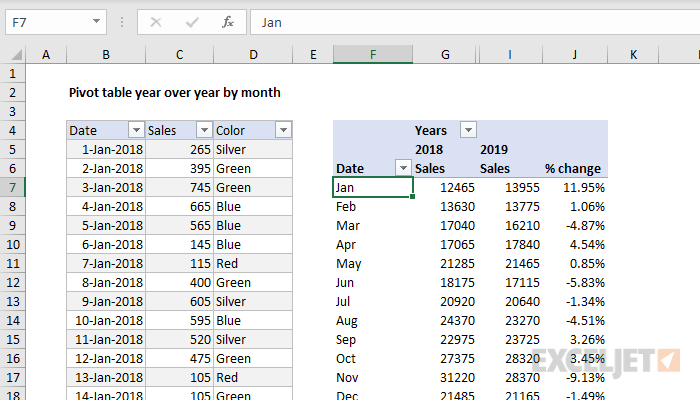
Task: Select row 7 header
Action: (12, 187)
